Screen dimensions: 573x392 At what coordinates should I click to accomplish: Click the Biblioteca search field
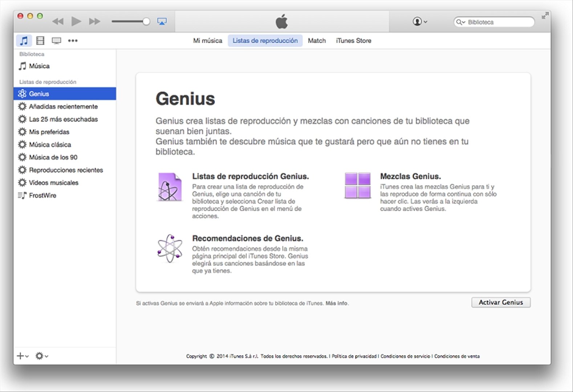494,22
